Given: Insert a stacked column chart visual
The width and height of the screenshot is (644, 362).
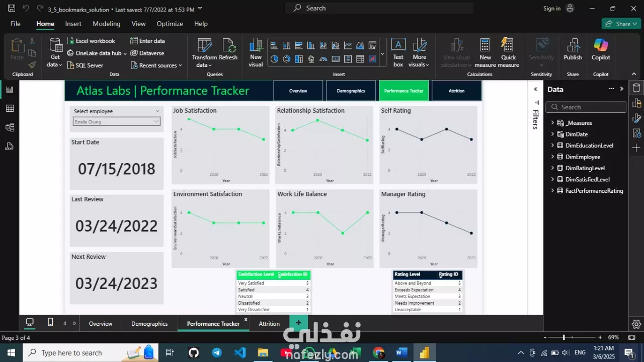Looking at the screenshot, I should point(286,45).
